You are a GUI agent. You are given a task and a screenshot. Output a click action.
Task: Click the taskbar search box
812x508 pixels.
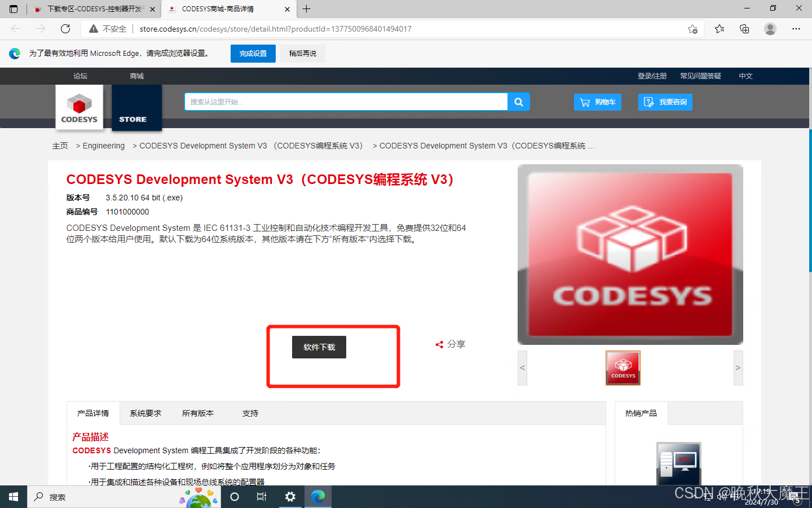point(124,497)
